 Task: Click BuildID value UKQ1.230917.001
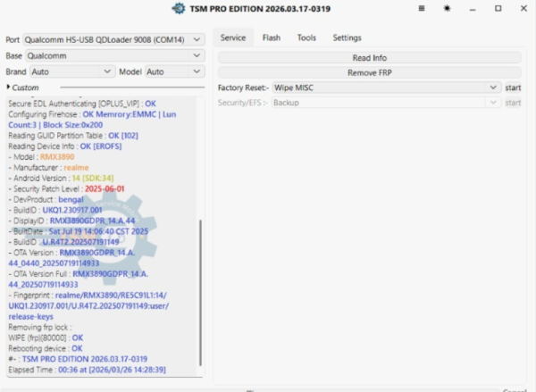pyautogui.click(x=72, y=210)
